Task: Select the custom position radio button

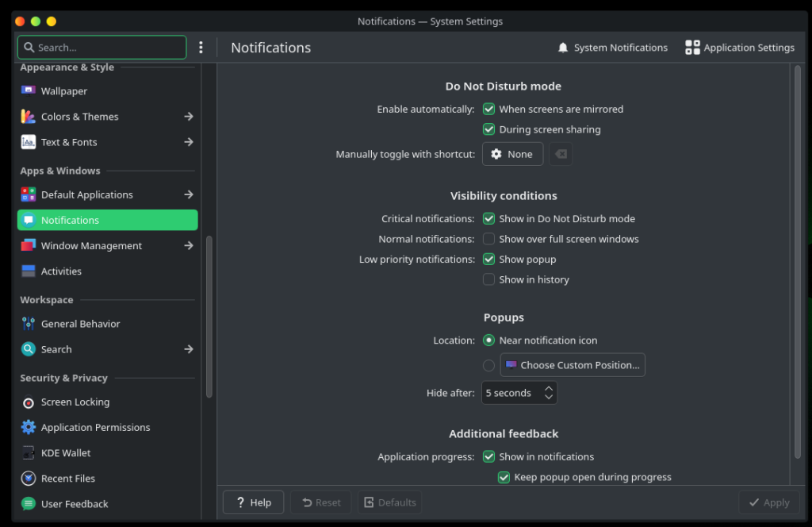Action: [489, 365]
